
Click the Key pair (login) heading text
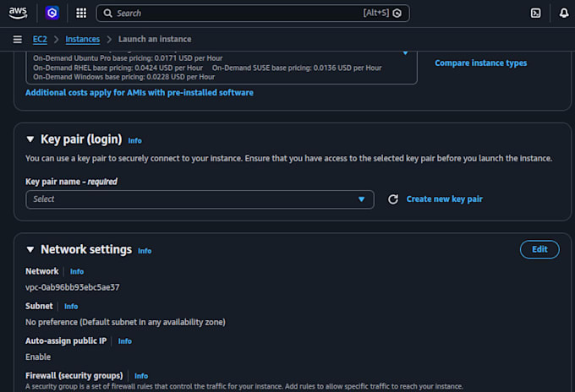click(81, 139)
